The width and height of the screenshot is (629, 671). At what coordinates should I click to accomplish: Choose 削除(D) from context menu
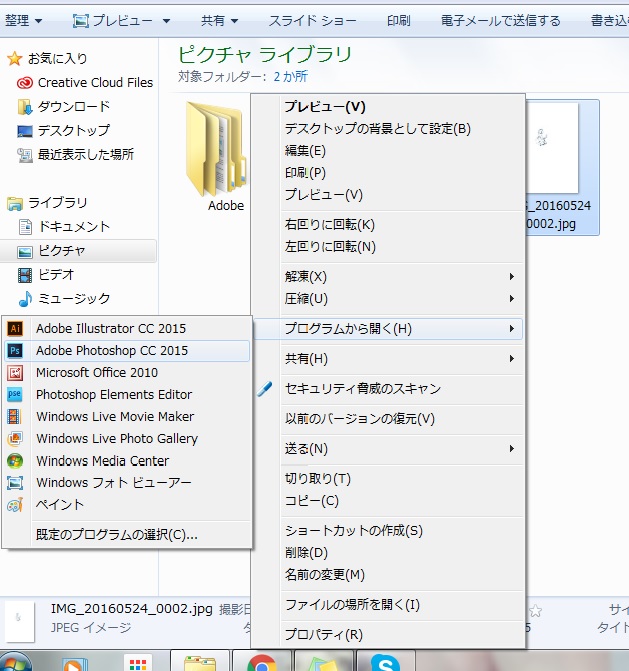tap(388, 552)
